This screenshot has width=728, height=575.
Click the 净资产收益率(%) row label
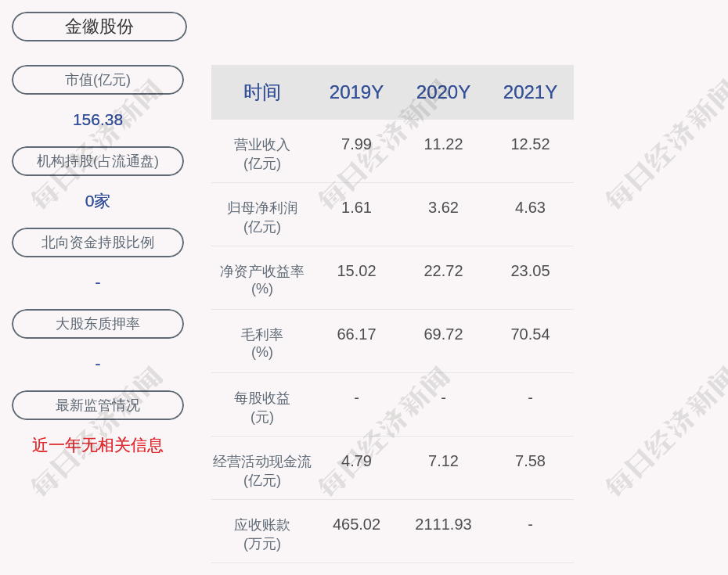262,280
